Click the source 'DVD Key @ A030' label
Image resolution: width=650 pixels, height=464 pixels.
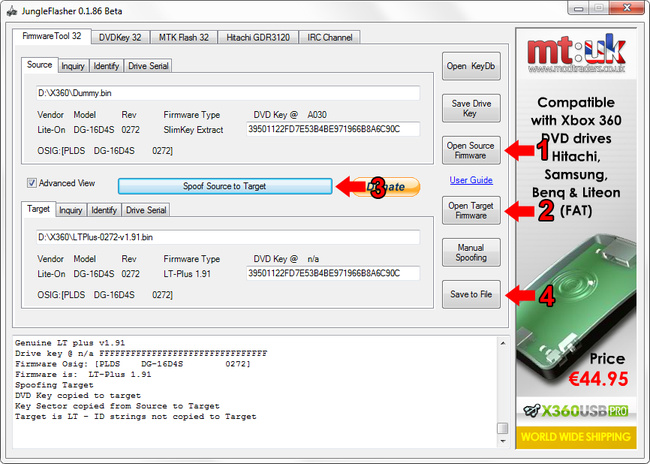coord(290,115)
